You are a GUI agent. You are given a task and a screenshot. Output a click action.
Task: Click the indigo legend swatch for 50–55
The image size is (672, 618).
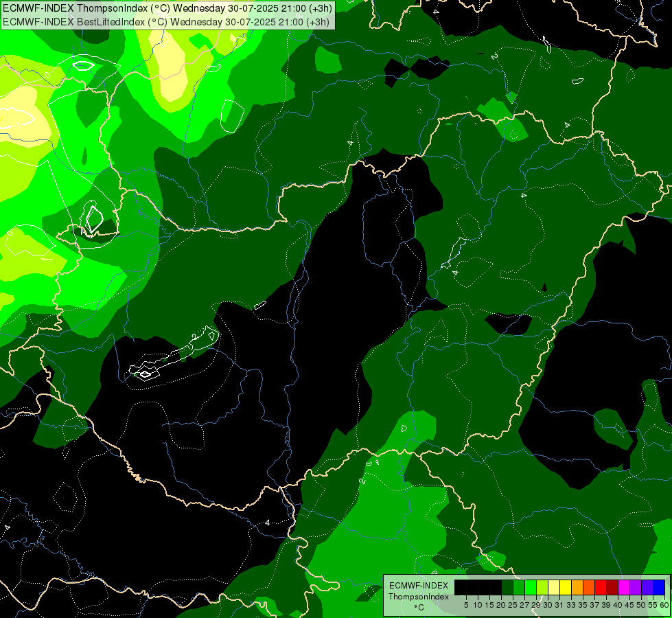point(647,587)
